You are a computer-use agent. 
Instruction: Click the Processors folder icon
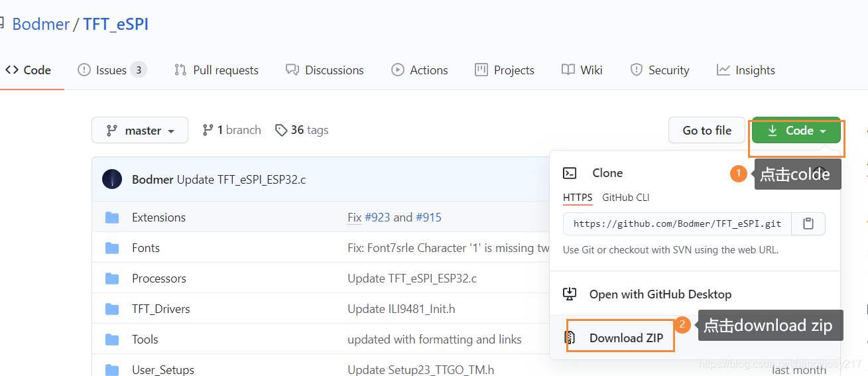(112, 279)
